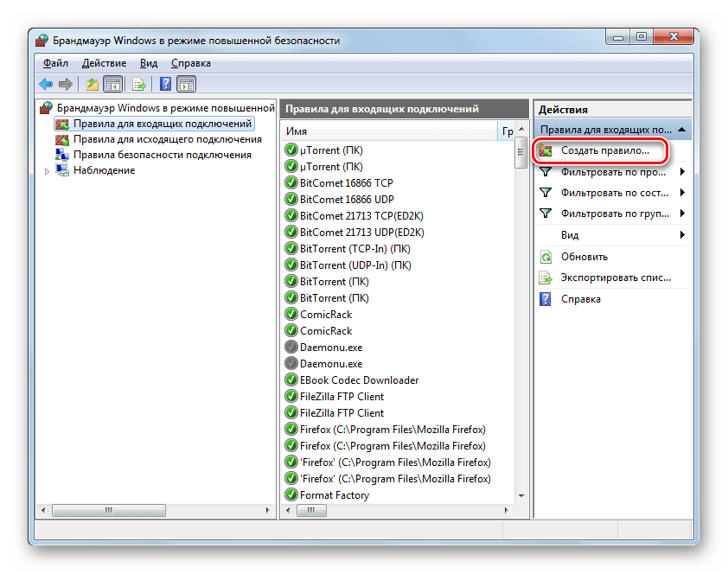Image resolution: width=728 pixels, height=574 pixels.
Task: Click the Гр column header
Action: coord(506,131)
